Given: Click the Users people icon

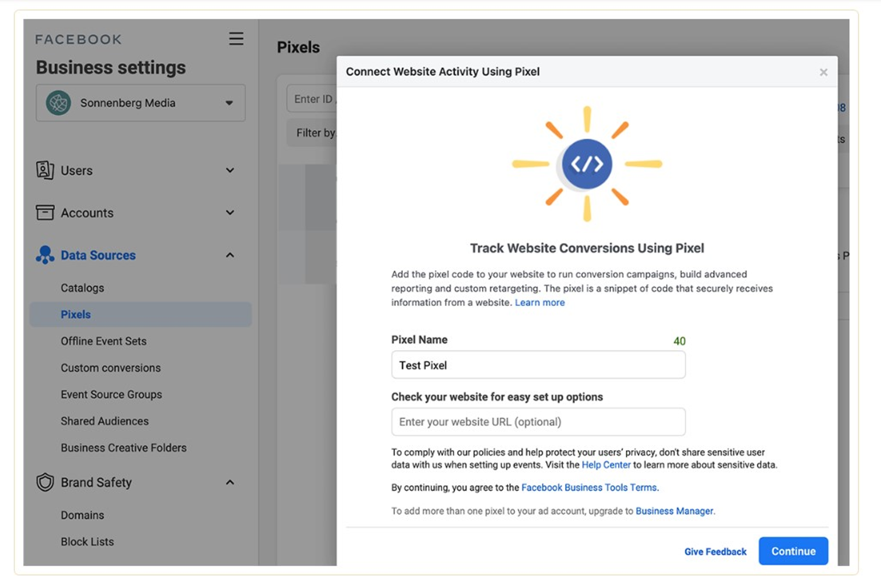Looking at the screenshot, I should [x=45, y=170].
